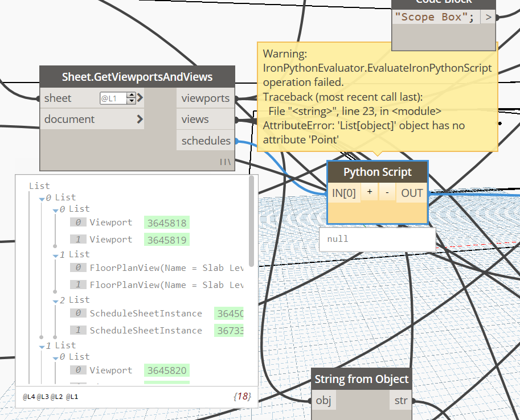Collapse the topmost 0 List in preview

coord(42,199)
